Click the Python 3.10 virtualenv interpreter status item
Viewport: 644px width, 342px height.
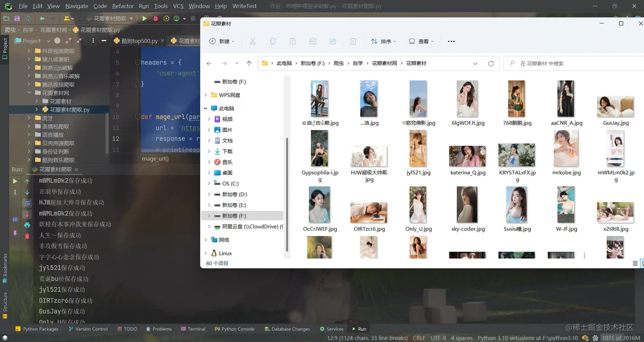coord(528,338)
